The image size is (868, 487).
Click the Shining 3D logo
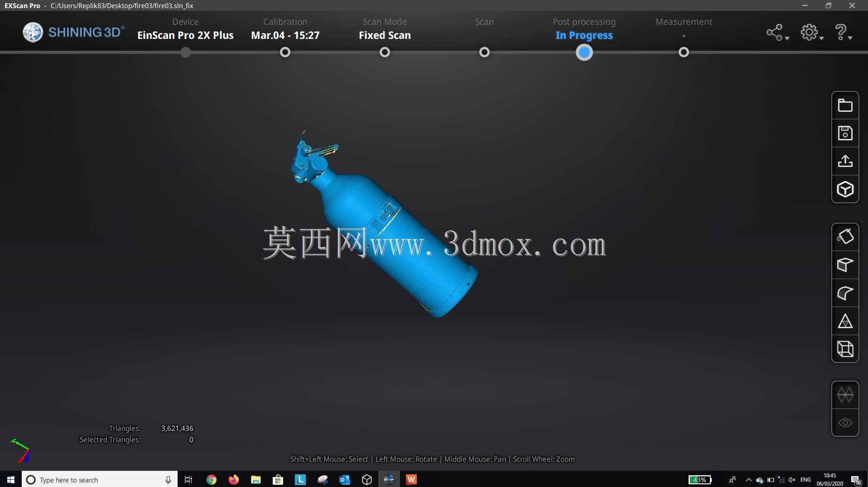coord(73,32)
